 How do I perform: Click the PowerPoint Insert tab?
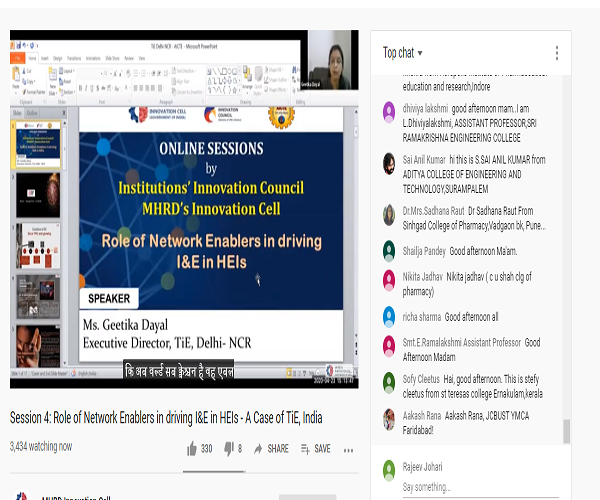[x=45, y=58]
